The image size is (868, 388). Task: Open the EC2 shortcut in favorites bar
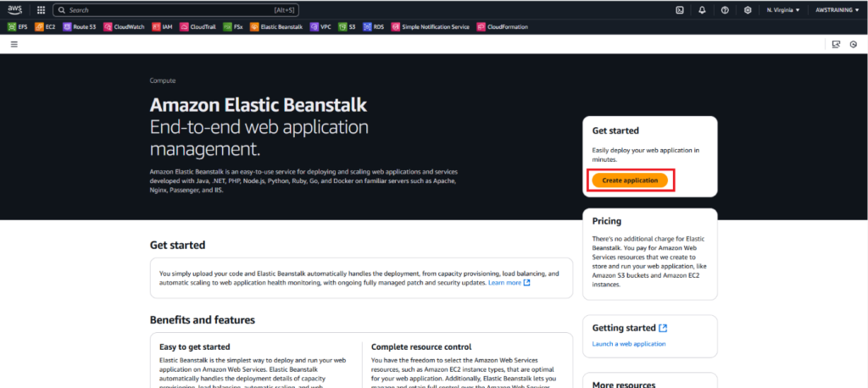(46, 27)
